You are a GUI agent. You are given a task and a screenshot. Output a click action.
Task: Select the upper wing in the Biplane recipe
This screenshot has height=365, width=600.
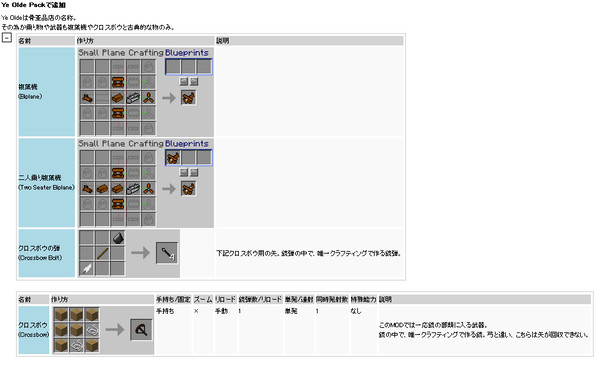coord(118,82)
